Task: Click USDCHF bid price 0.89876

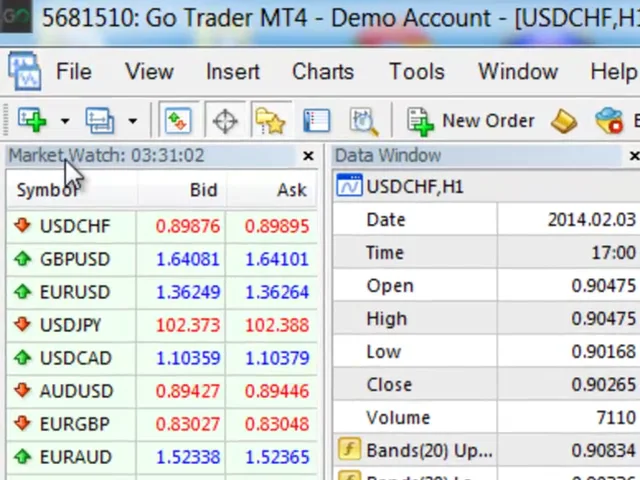Action: [188, 227]
